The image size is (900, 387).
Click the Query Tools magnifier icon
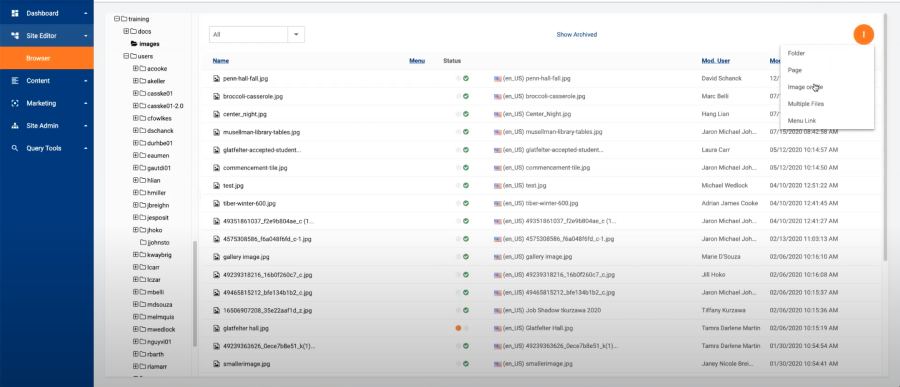(15, 148)
